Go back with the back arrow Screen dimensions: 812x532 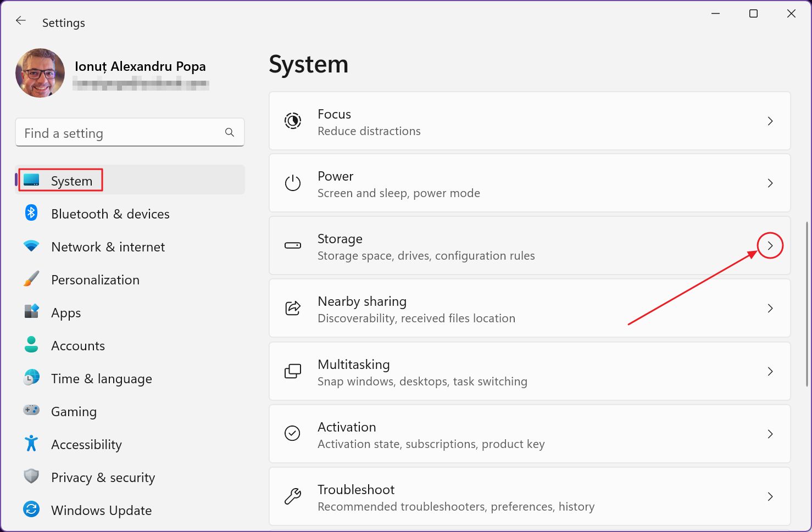point(21,21)
